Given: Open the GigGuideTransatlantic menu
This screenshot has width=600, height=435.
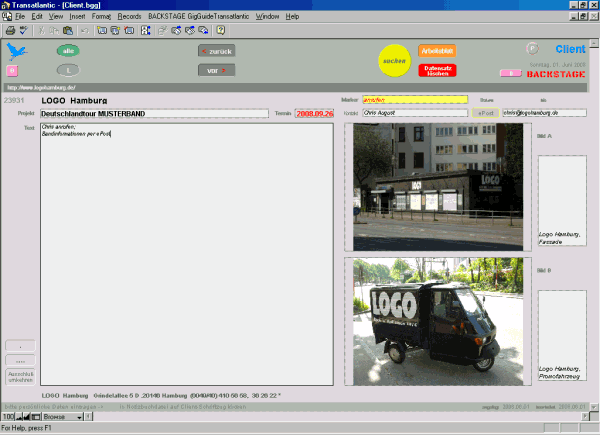Looking at the screenshot, I should (218, 16).
